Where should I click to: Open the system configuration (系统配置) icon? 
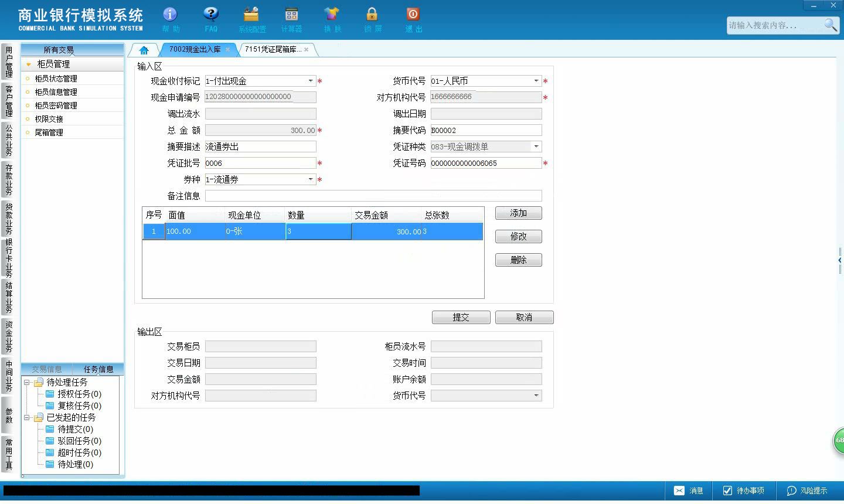pyautogui.click(x=251, y=14)
